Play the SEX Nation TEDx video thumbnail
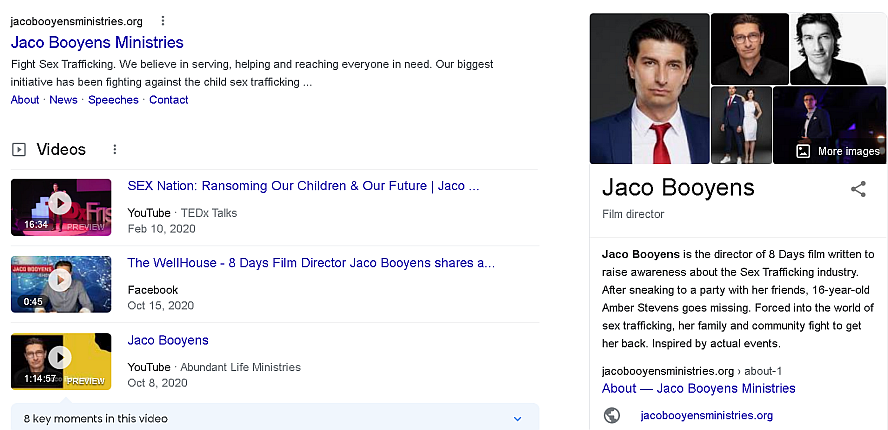This screenshot has width=888, height=430. (x=61, y=207)
